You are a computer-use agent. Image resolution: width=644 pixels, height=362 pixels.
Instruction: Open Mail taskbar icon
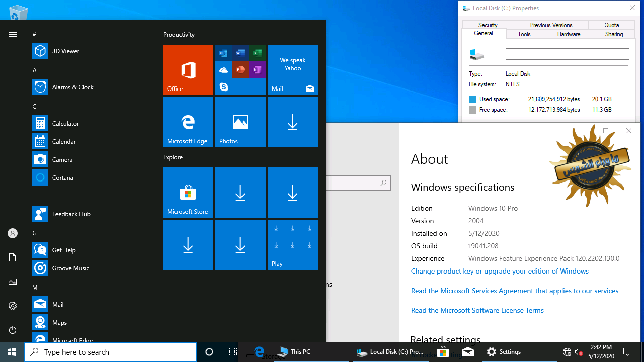pos(467,352)
